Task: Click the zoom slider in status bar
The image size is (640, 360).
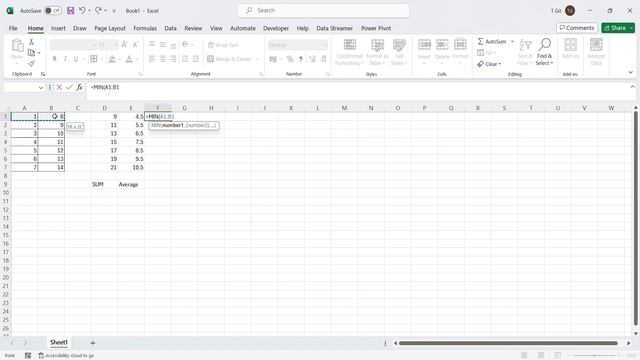Action: click(x=594, y=356)
